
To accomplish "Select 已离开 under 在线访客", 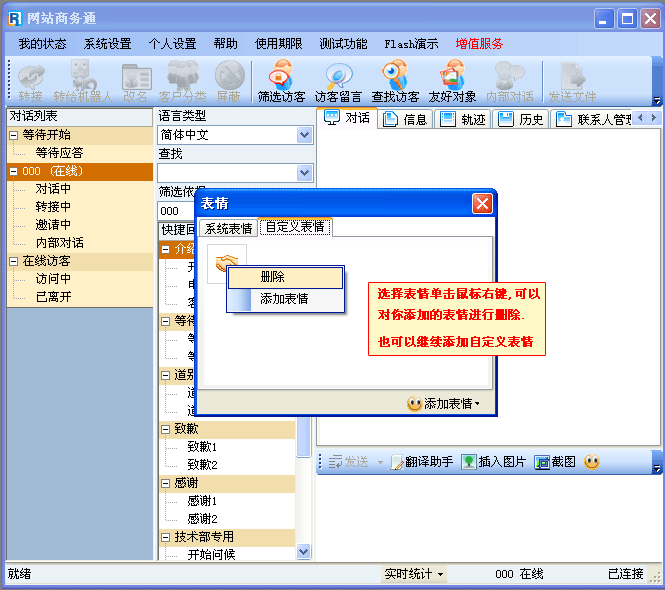I will pyautogui.click(x=53, y=297).
